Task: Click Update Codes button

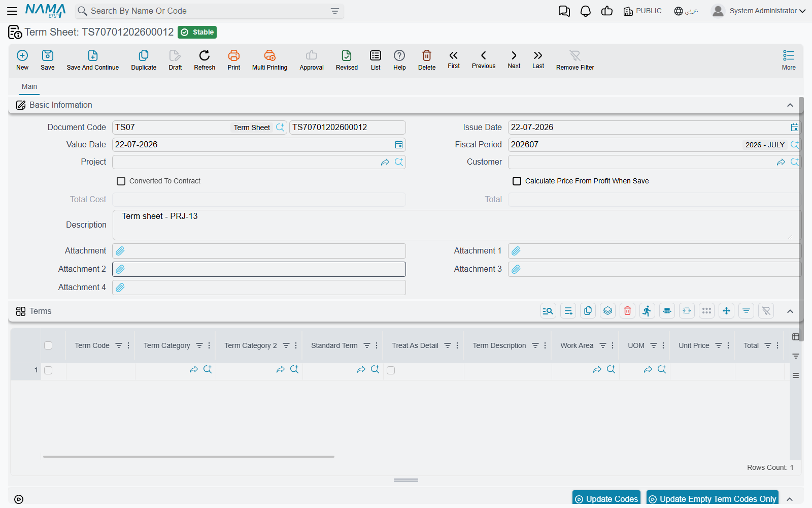Action: tap(606, 499)
